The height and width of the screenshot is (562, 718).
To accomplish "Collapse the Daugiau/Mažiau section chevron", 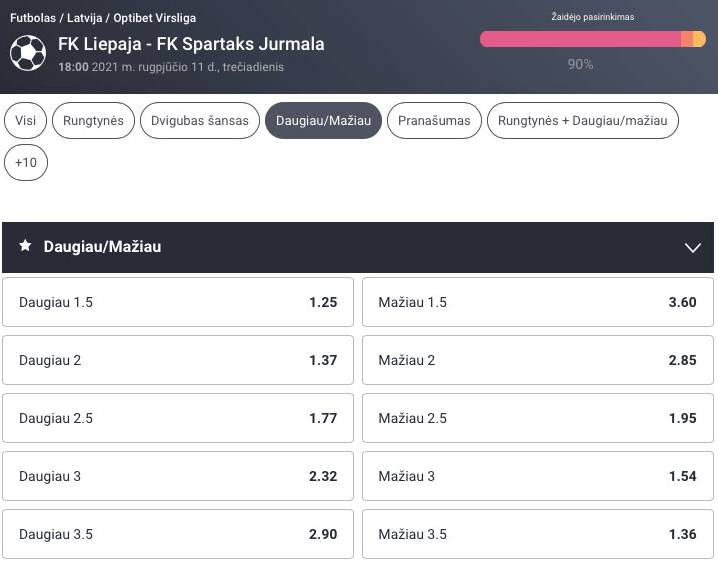I will pyautogui.click(x=692, y=247).
